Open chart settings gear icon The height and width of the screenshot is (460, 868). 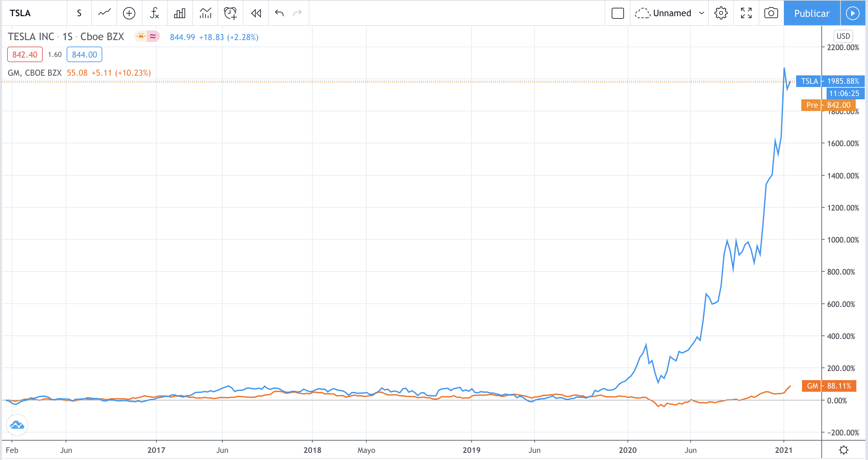point(721,13)
